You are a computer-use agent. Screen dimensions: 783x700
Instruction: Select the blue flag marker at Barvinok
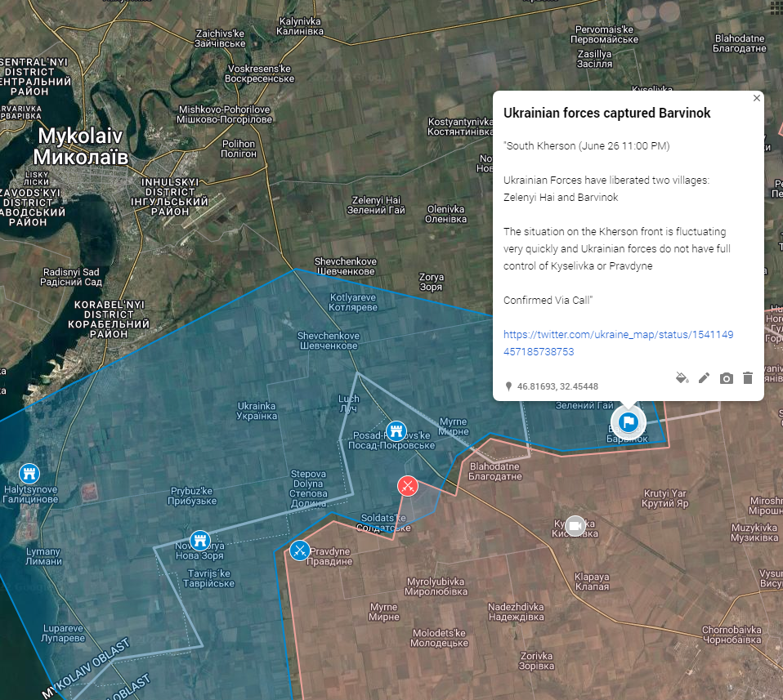coord(629,422)
